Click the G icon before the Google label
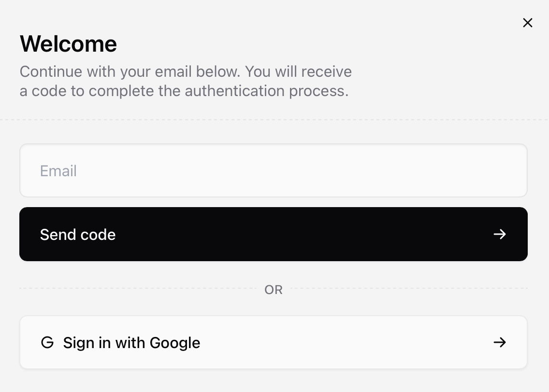549x392 pixels. pyautogui.click(x=47, y=342)
